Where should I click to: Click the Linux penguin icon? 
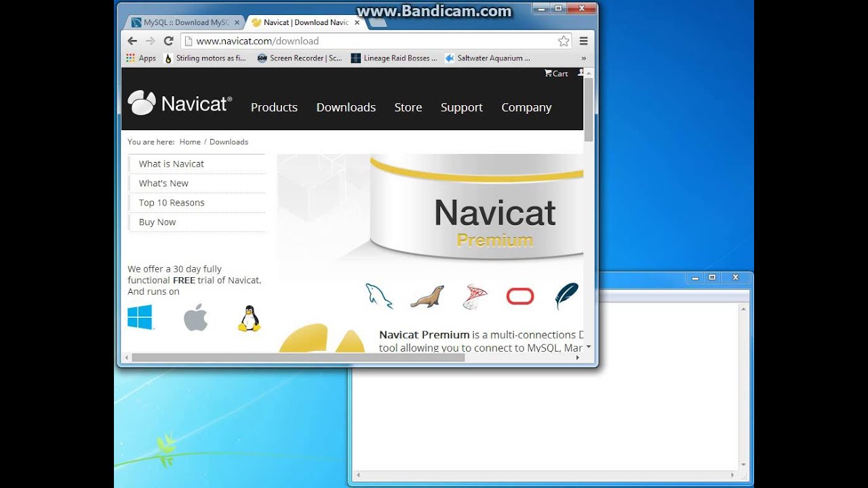249,318
